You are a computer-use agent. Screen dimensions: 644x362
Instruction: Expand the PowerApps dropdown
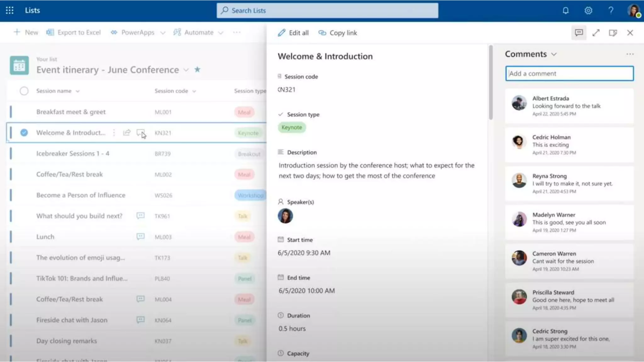pos(163,33)
